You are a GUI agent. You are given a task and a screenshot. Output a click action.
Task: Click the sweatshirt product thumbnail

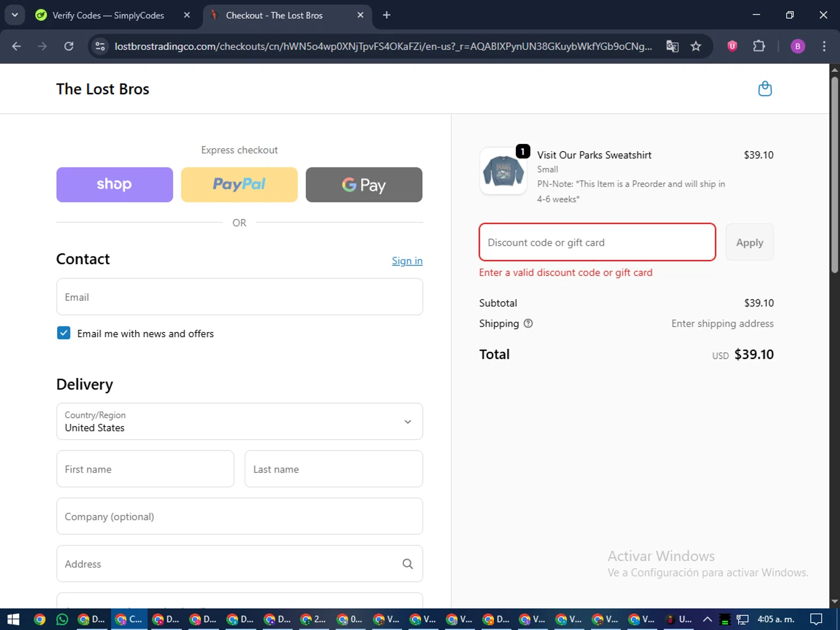click(503, 171)
